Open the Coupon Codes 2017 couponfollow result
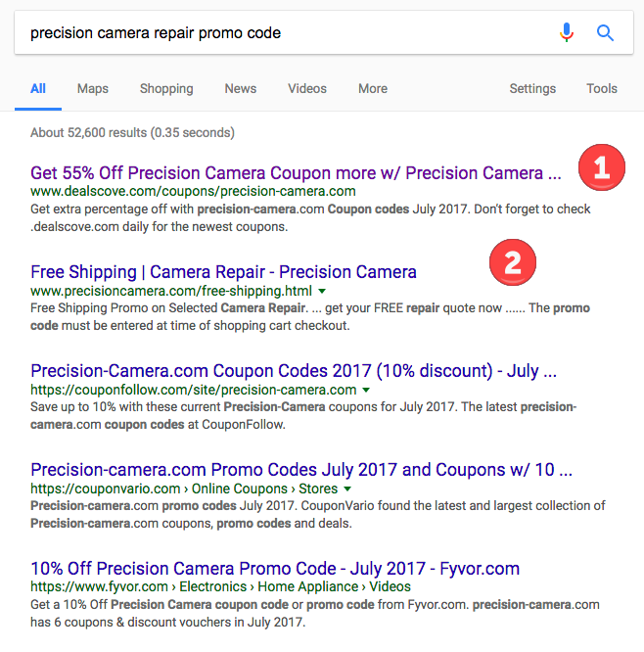The image size is (644, 652). [x=294, y=370]
